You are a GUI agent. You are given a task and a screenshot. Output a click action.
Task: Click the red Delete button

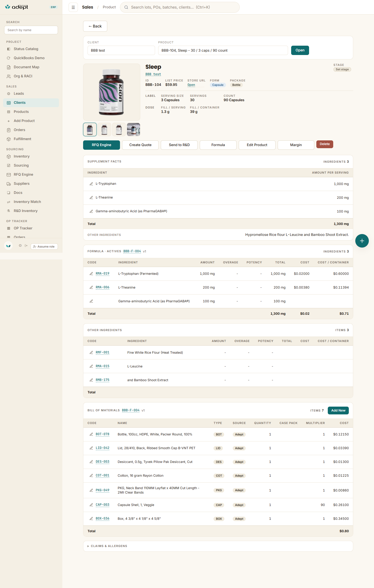[x=325, y=144]
